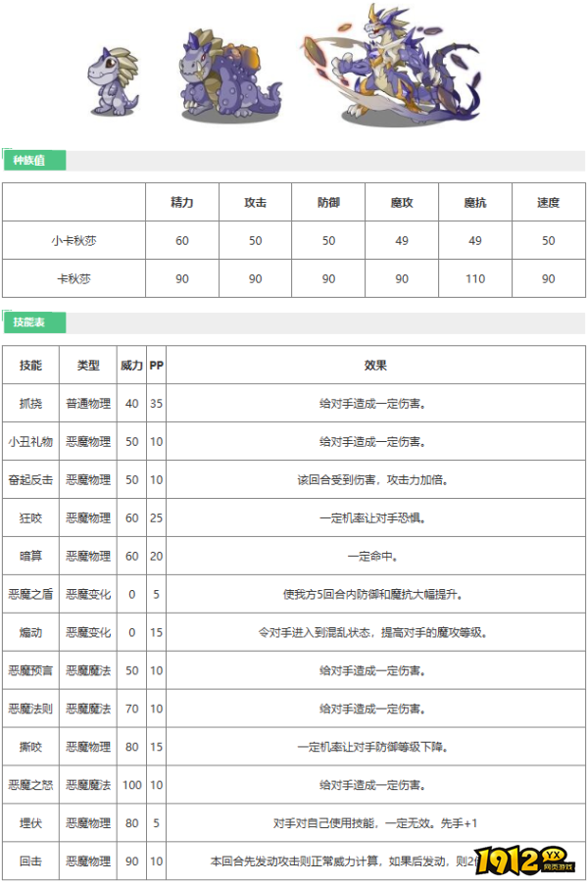The width and height of the screenshot is (588, 885).
Task: Select the skill name 煽动
Action: pyautogui.click(x=30, y=633)
